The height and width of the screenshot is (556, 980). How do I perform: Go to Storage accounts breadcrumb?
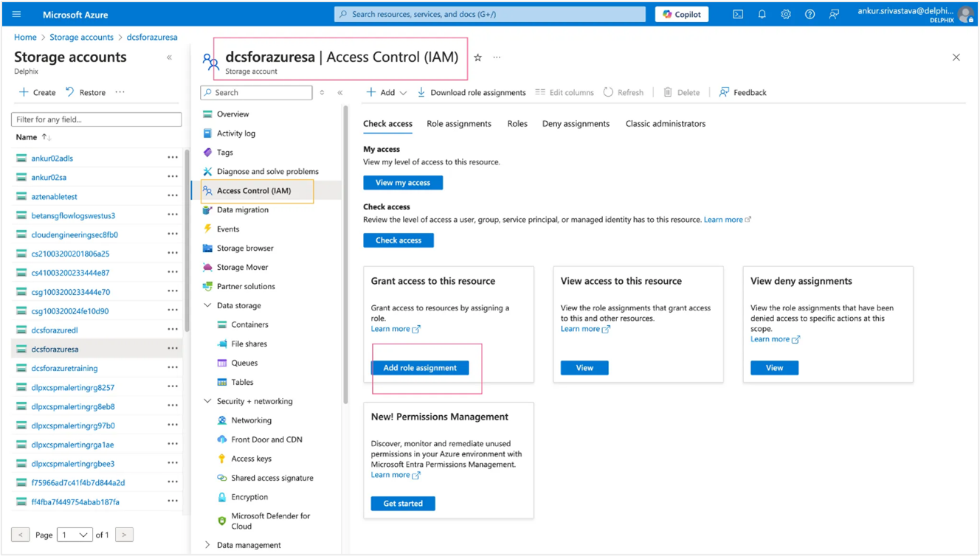(81, 37)
